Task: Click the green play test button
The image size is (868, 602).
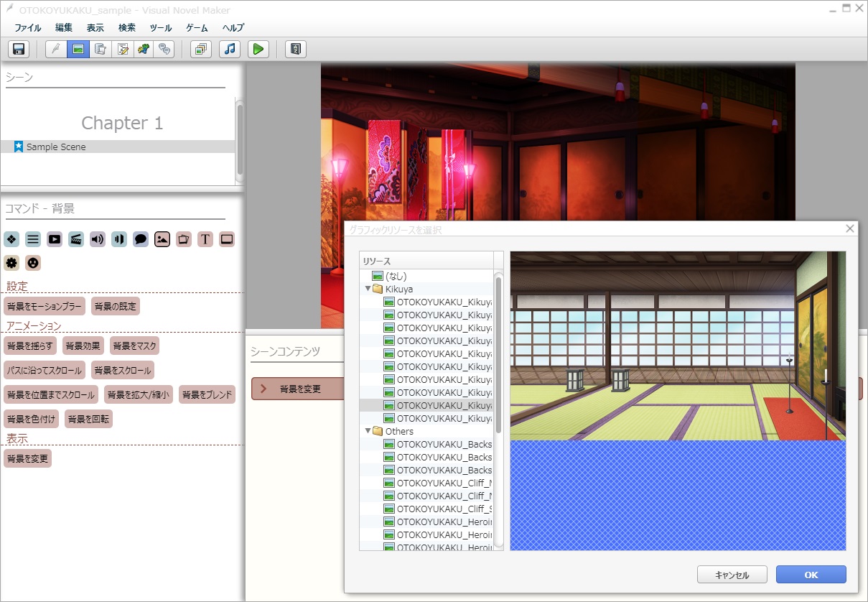Action: pos(258,49)
